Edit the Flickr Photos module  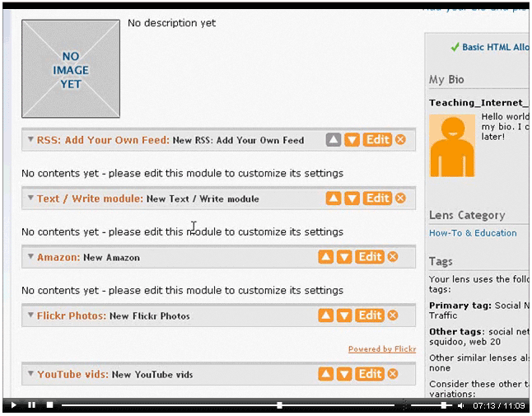click(370, 316)
